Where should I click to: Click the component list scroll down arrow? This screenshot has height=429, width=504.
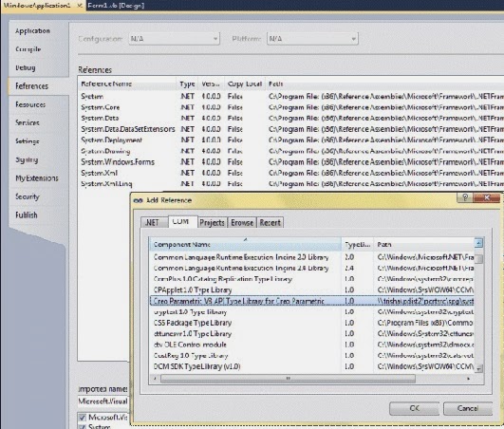click(x=478, y=368)
